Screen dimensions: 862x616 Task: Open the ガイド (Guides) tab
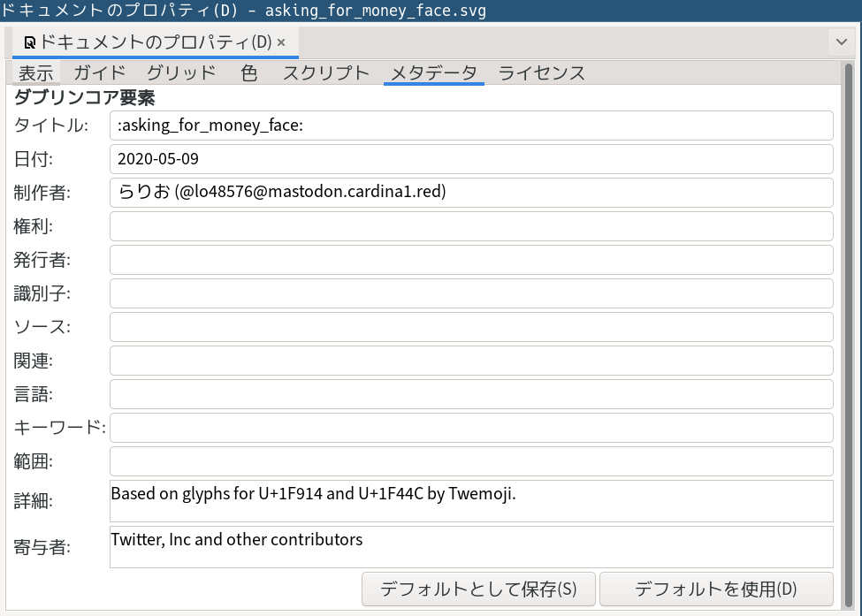pyautogui.click(x=99, y=73)
